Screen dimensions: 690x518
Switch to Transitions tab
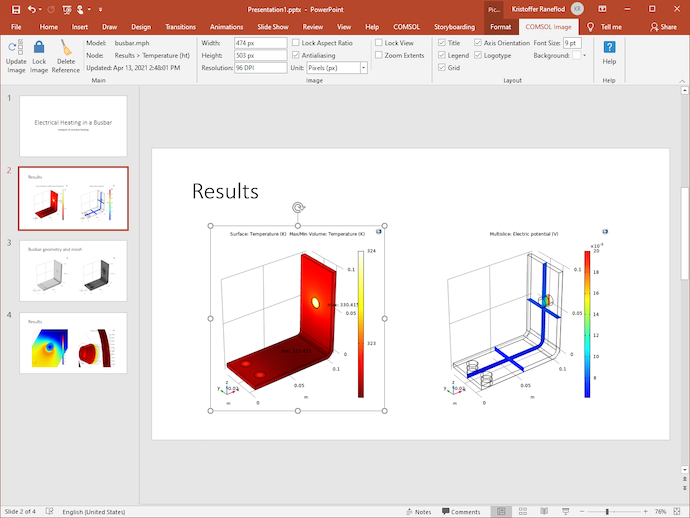pyautogui.click(x=180, y=27)
